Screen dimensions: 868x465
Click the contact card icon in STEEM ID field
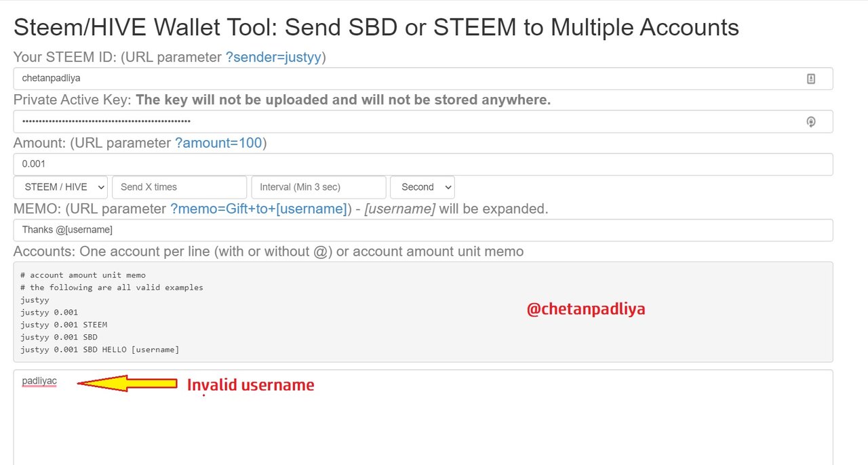pos(811,79)
